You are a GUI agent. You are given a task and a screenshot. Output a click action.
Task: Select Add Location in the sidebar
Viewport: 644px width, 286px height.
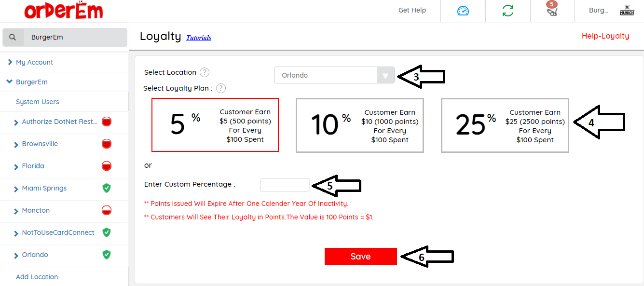[x=37, y=277]
